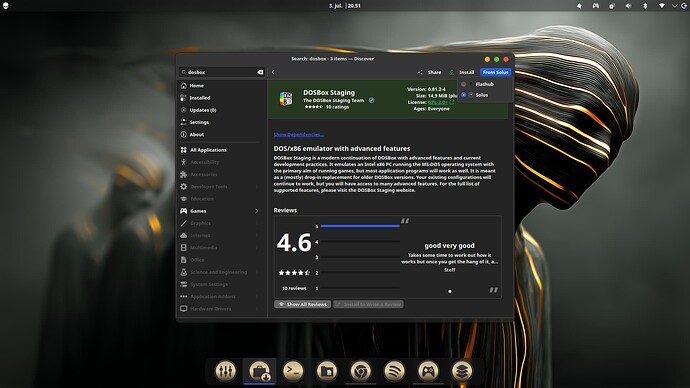Viewport: 690px width, 388px height.
Task: Click the gamepad tray icon in top panel
Action: click(595, 6)
